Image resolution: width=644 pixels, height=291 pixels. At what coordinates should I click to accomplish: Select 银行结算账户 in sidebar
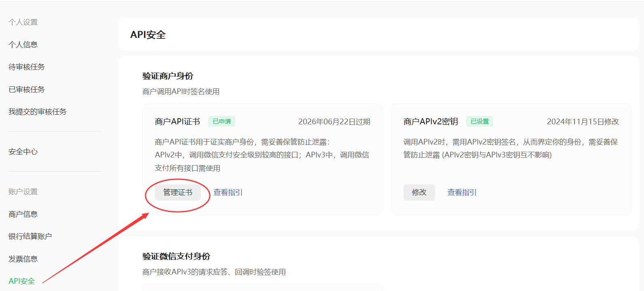pyautogui.click(x=30, y=237)
